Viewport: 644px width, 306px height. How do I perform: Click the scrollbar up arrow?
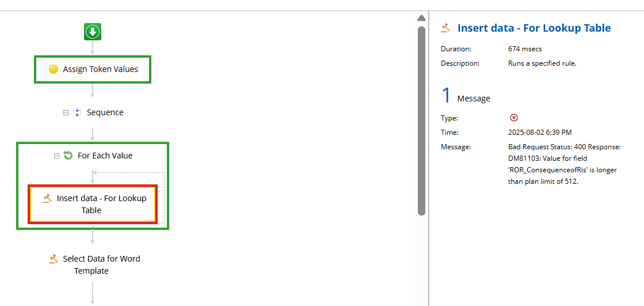click(x=421, y=18)
